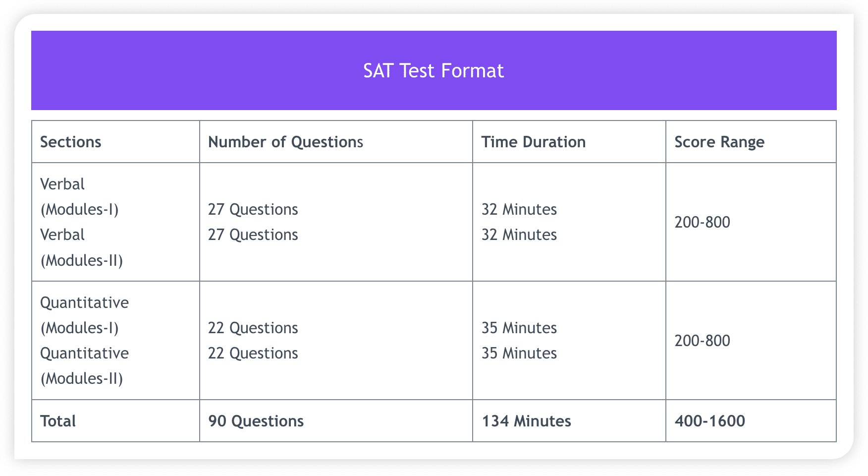The width and height of the screenshot is (868, 476).
Task: Click the 90 Questions total cell
Action: (256, 421)
